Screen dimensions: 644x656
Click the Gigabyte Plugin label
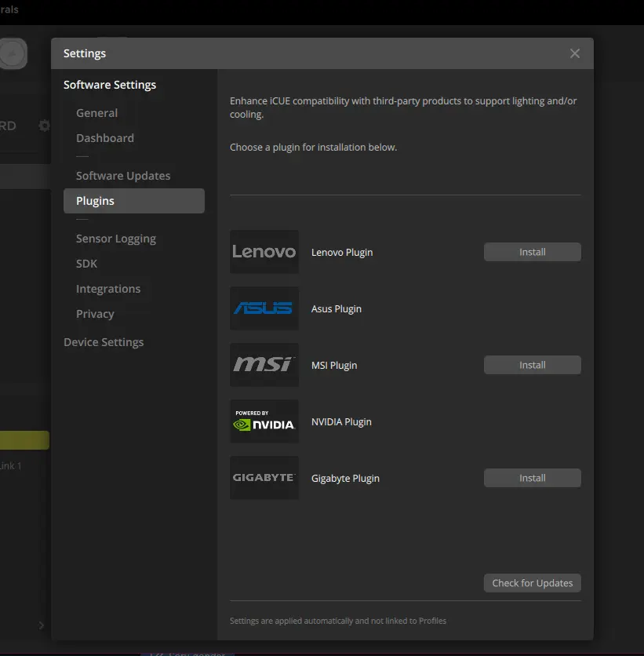point(345,478)
